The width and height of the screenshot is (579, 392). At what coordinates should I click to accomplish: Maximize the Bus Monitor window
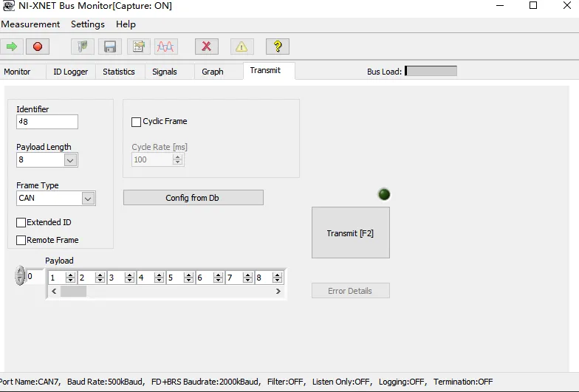533,5
